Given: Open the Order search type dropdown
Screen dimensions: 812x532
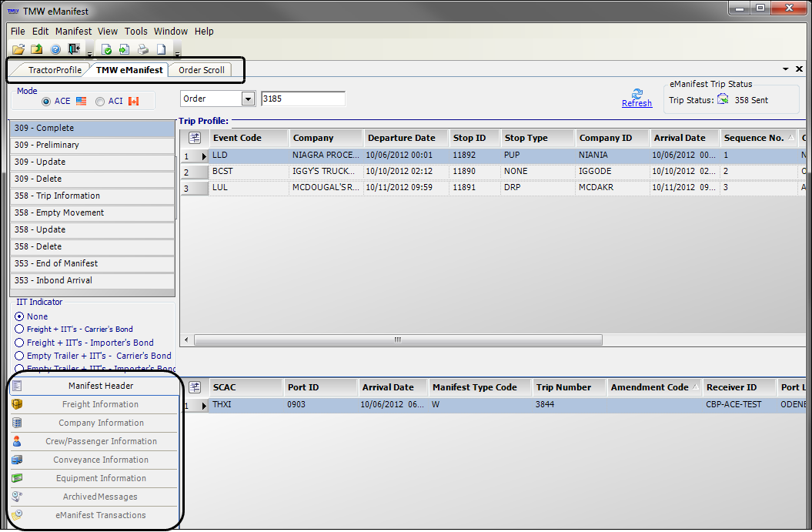Looking at the screenshot, I should [248, 99].
